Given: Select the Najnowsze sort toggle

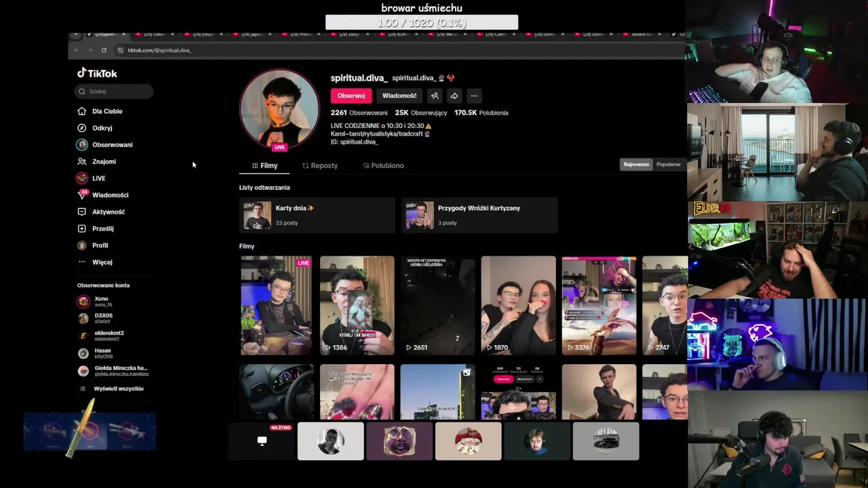Looking at the screenshot, I should point(636,164).
